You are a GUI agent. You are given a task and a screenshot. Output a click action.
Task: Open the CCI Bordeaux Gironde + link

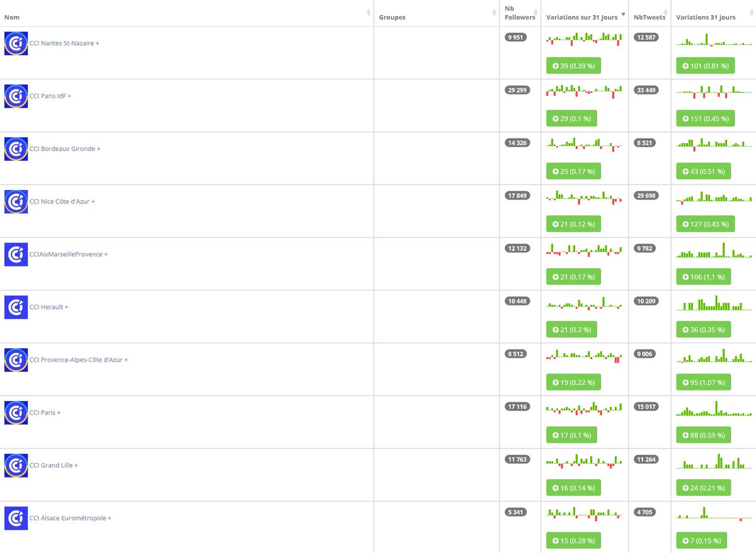coord(65,149)
